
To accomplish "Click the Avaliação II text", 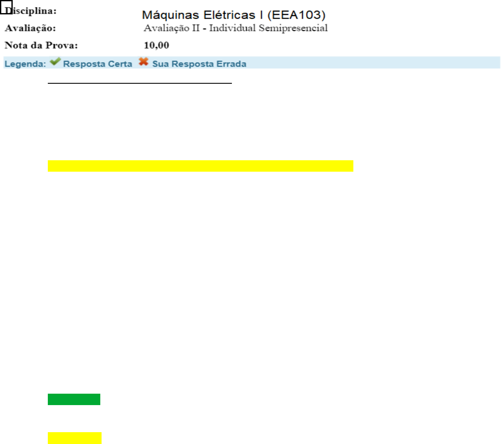I will [x=171, y=28].
